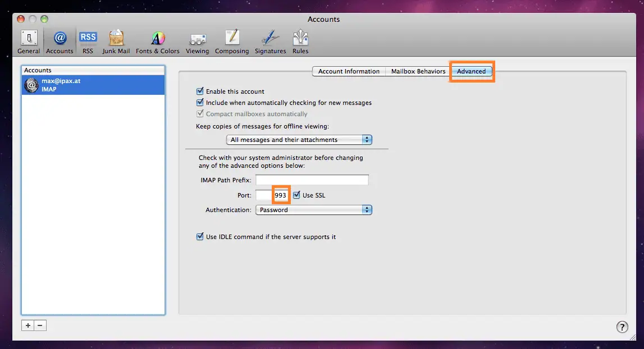
Task: Open Composing preferences pane
Action: [232, 42]
